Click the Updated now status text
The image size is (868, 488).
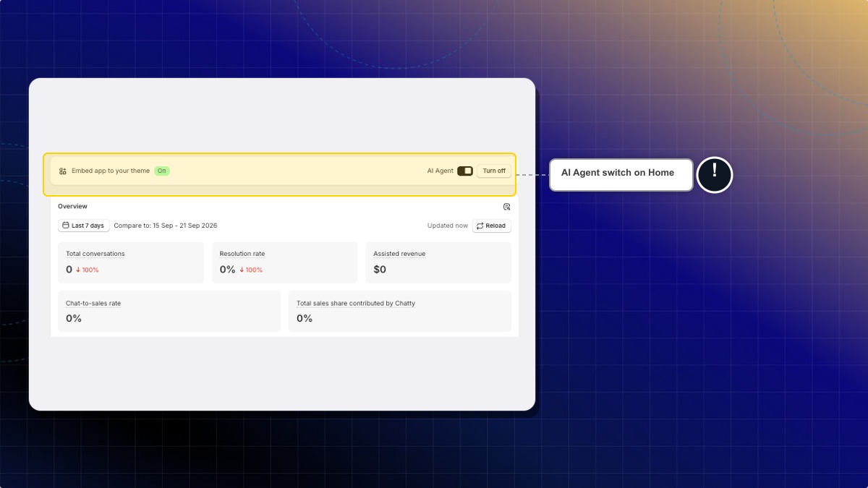click(x=448, y=226)
